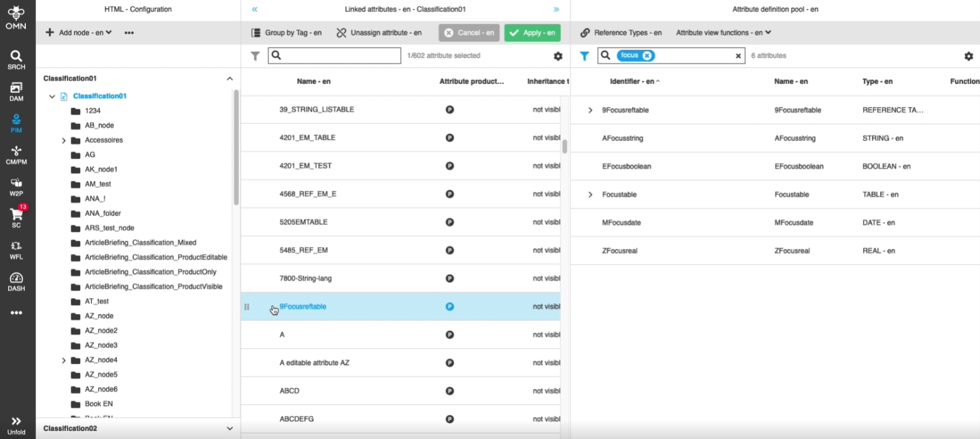Open the DAM module in sidebar

click(x=16, y=92)
